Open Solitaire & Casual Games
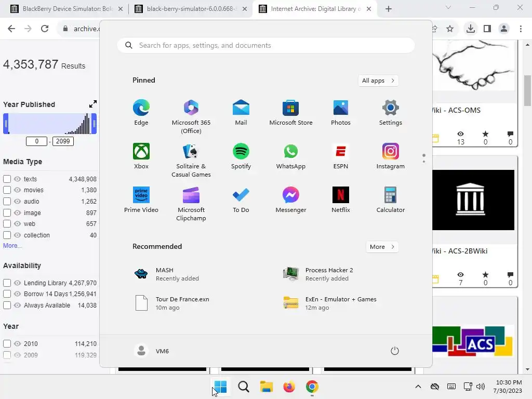 (x=191, y=160)
